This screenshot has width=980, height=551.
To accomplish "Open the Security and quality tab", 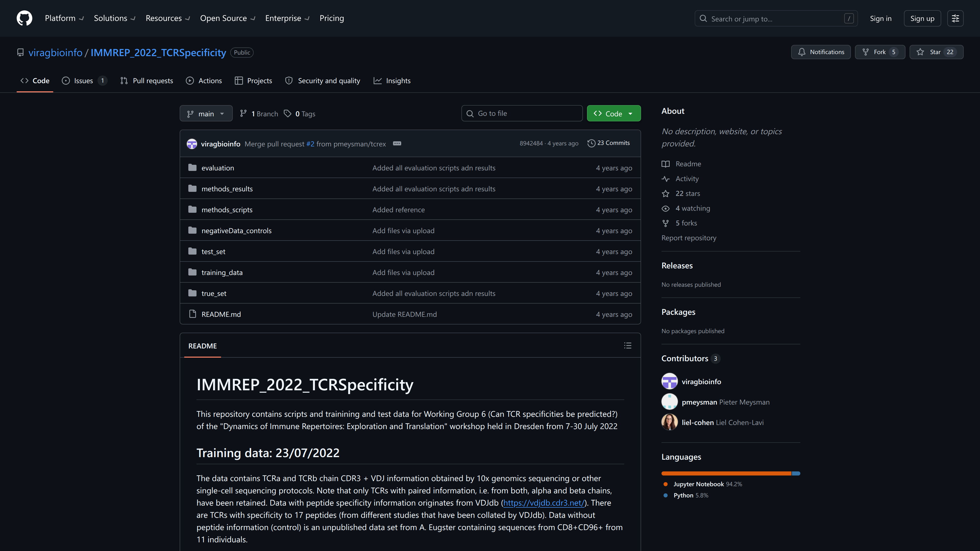I will pos(323,81).
